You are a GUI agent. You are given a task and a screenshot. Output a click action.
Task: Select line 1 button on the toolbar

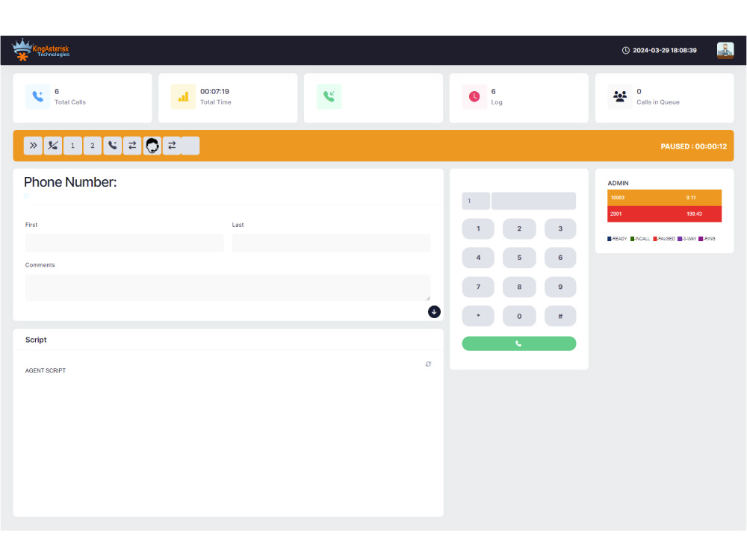[x=72, y=146]
